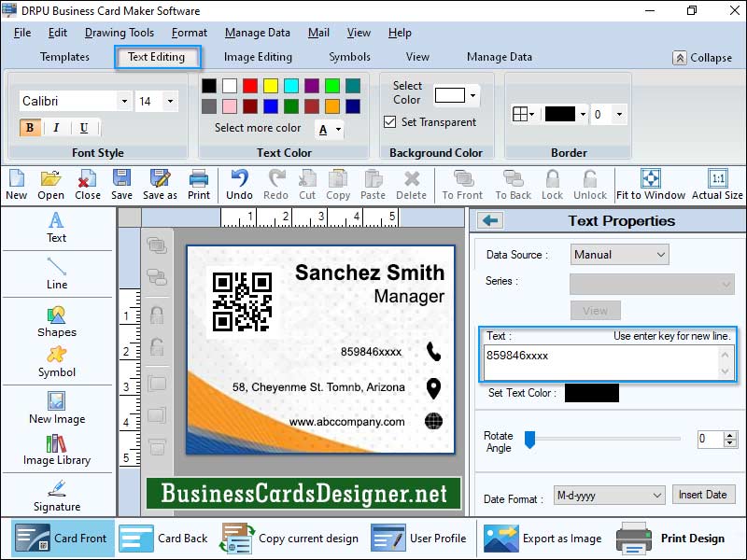Viewport: 747px width, 560px height.
Task: Open the border color dropdown
Action: (x=583, y=114)
